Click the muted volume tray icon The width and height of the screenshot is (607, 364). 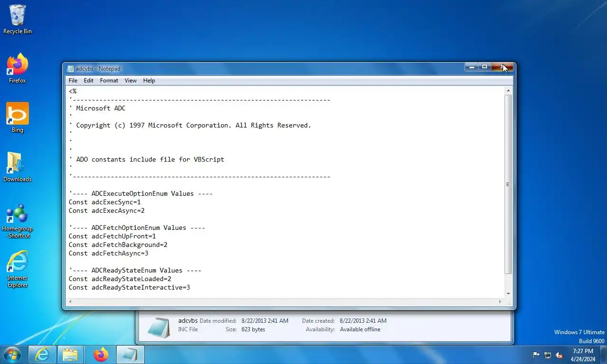pos(559,355)
